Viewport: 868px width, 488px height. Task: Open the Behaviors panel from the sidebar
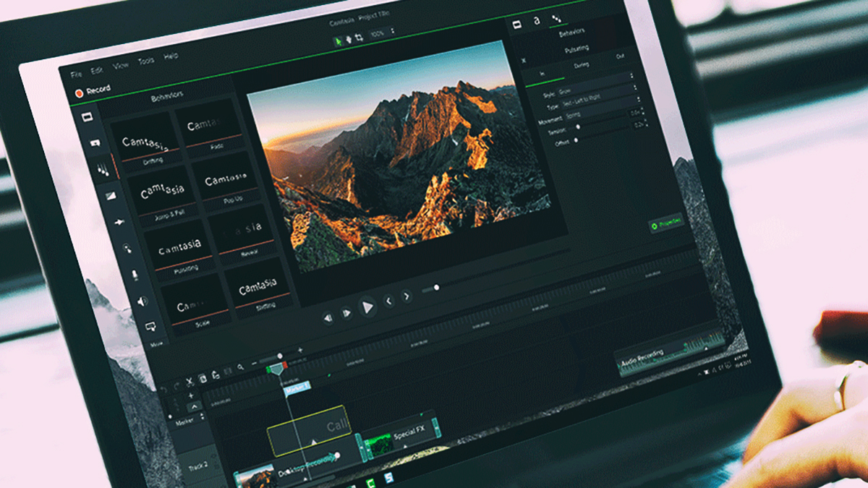103,168
